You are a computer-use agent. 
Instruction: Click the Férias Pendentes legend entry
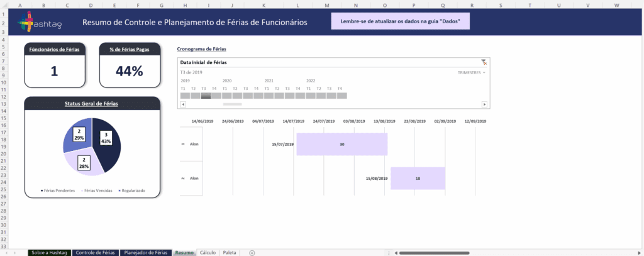[x=57, y=191]
